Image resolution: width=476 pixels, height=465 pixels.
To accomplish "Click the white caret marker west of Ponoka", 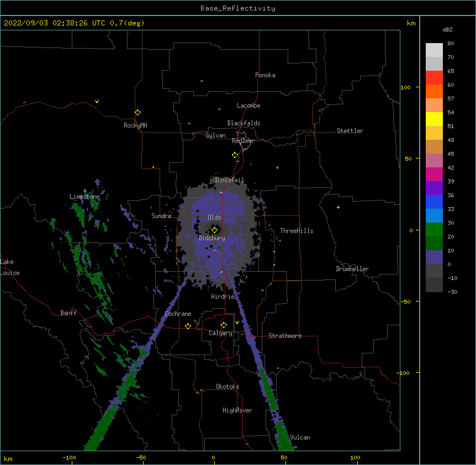I will [202, 81].
